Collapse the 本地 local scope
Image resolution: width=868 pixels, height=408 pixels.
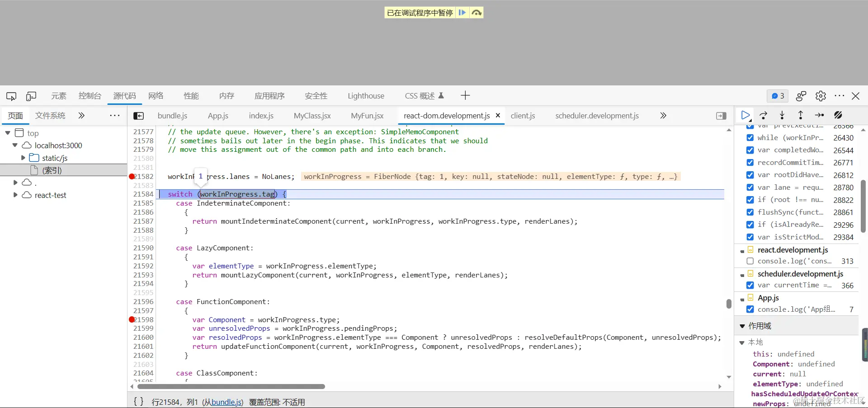coord(742,342)
